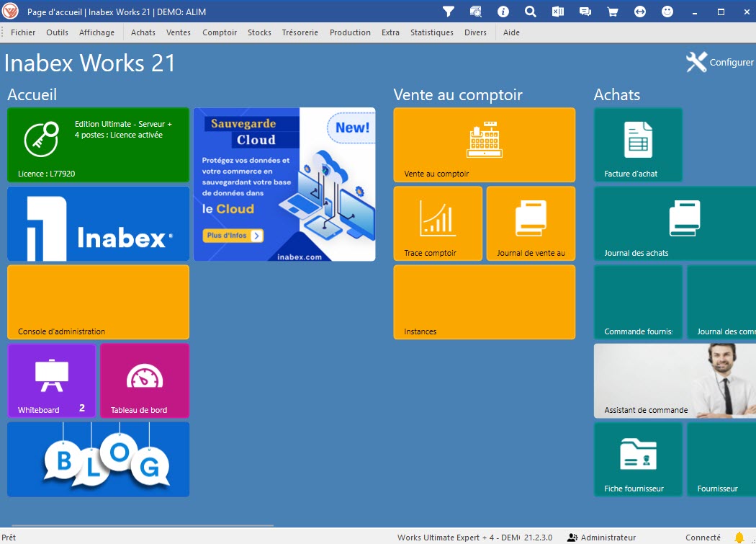This screenshot has width=756, height=544.
Task: Open the Tableau de bord tile
Action: coord(144,380)
